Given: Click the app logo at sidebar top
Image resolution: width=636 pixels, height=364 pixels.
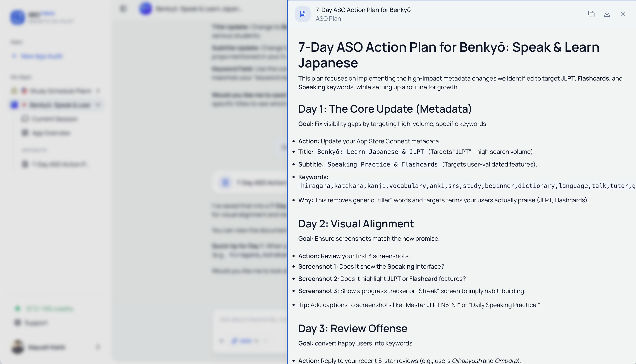Looking at the screenshot, I should click(x=17, y=17).
